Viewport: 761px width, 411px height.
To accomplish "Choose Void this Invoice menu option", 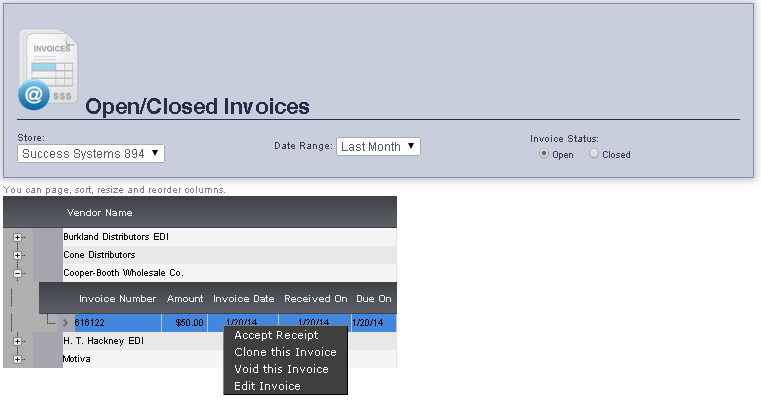I will point(281,369).
